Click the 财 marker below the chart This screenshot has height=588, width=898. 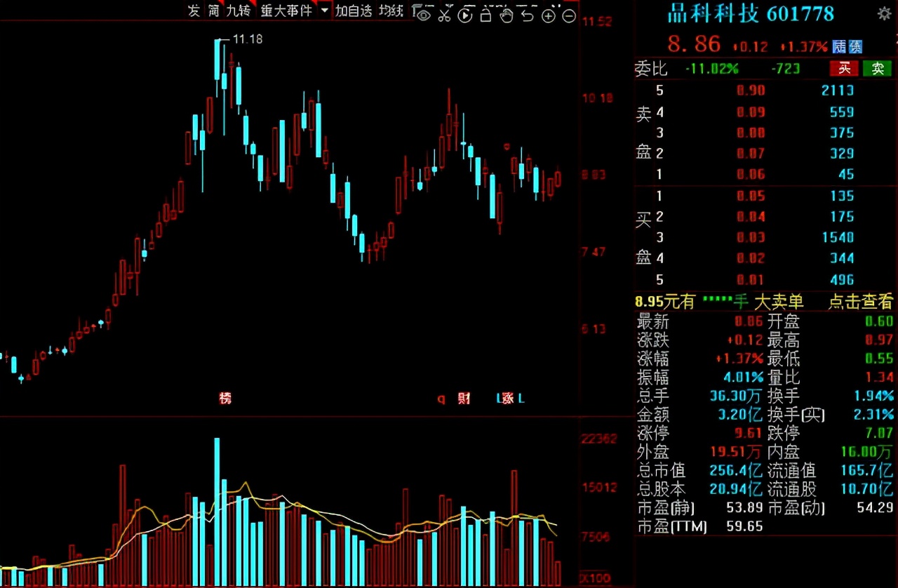[464, 399]
